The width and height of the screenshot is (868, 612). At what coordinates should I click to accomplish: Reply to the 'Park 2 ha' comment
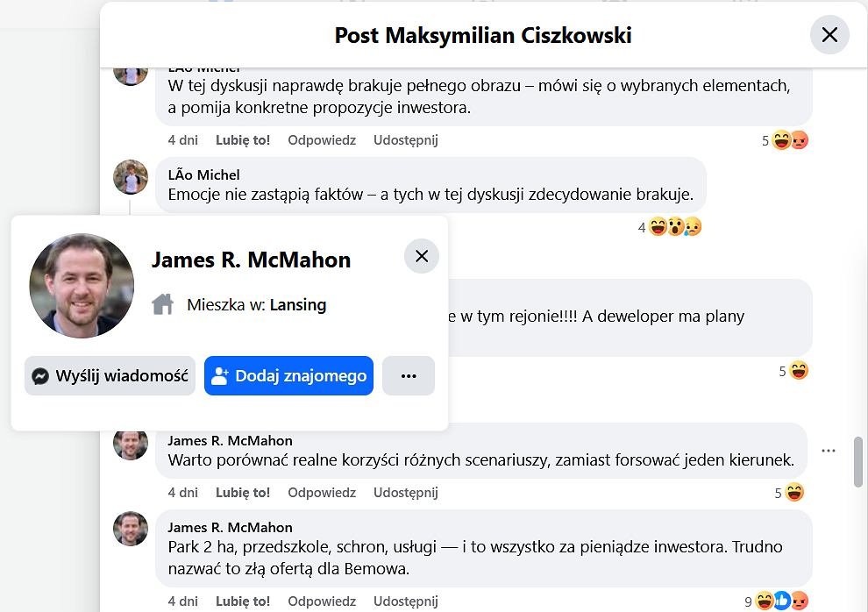coord(322,601)
